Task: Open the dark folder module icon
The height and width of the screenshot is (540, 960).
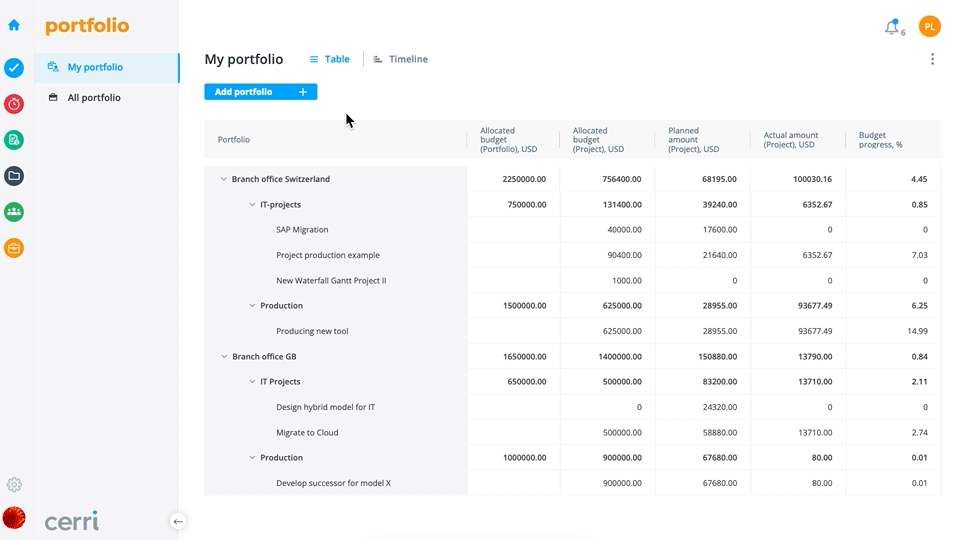Action: (x=14, y=176)
